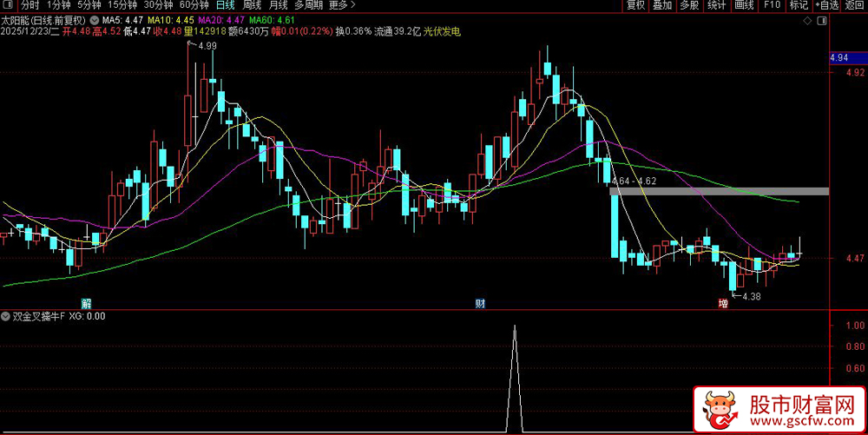Click the 4.94 price tag on axis
This screenshot has height=435, width=868.
click(848, 57)
